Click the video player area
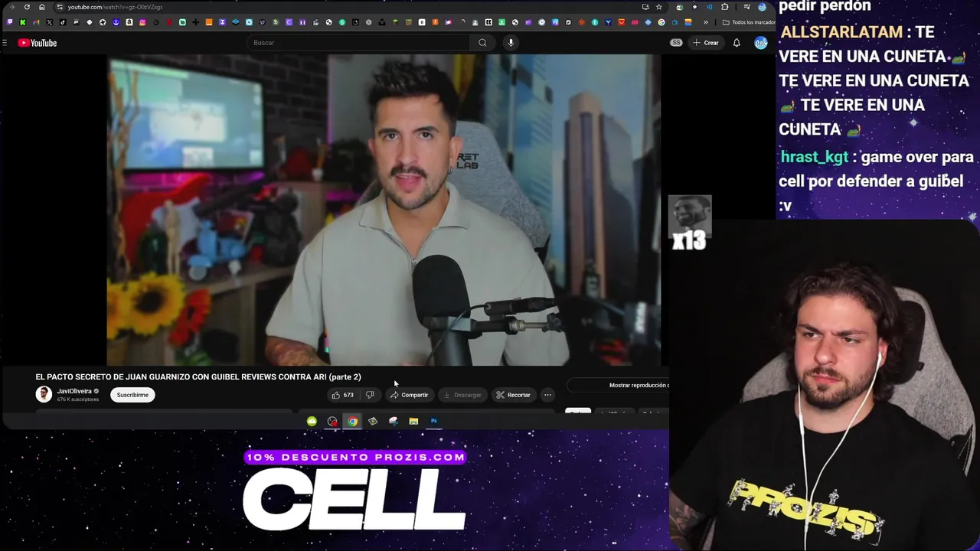Image resolution: width=980 pixels, height=551 pixels. (x=383, y=210)
